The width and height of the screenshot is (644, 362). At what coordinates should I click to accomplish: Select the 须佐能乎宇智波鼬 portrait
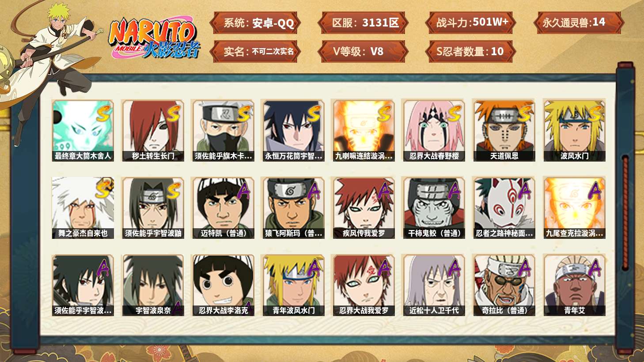(x=153, y=208)
